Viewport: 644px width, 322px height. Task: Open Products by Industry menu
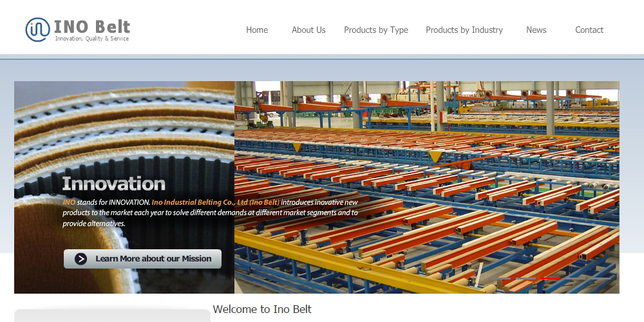click(464, 30)
